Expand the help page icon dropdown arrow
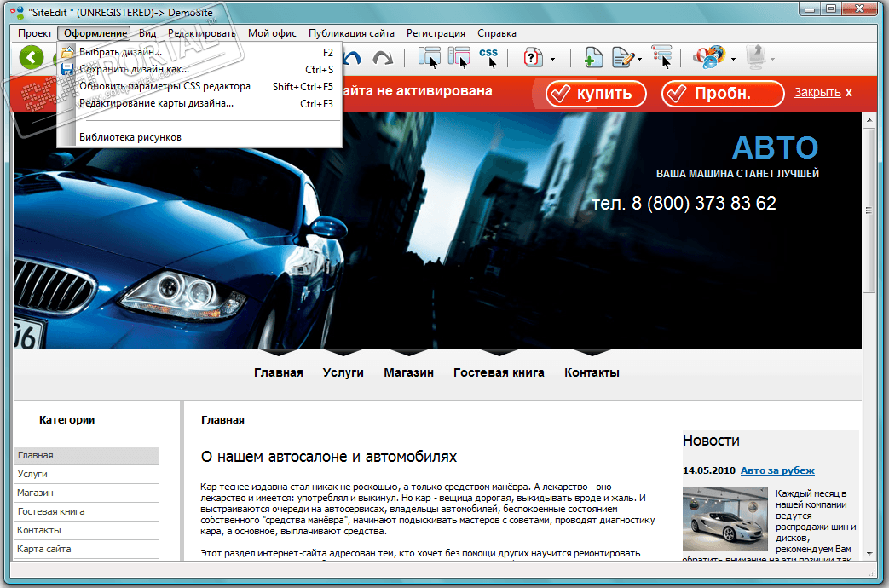This screenshot has height=588, width=889. 553,59
